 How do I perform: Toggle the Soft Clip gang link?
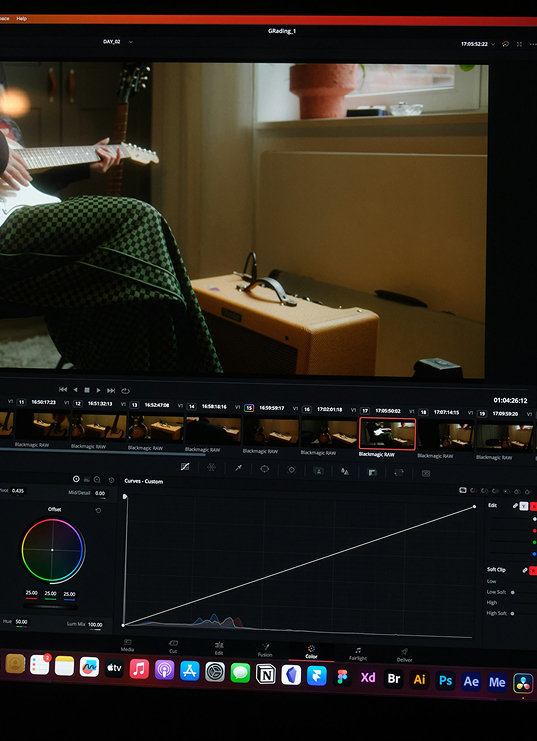click(x=525, y=570)
